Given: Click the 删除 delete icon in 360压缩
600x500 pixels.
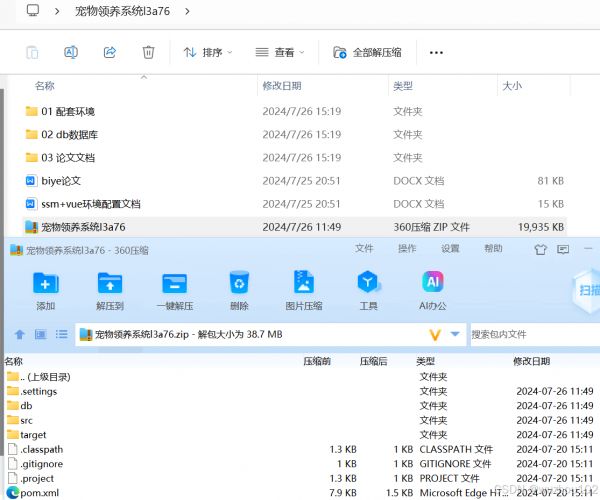Looking at the screenshot, I should 239,290.
